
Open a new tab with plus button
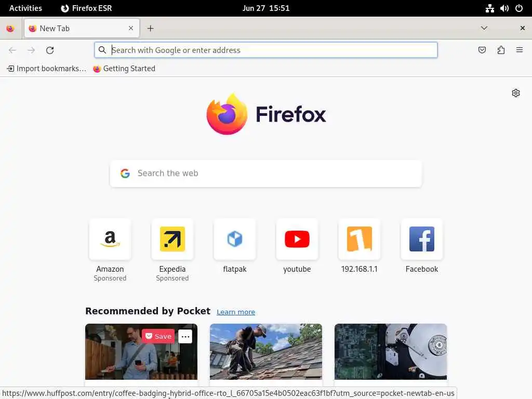coord(150,29)
